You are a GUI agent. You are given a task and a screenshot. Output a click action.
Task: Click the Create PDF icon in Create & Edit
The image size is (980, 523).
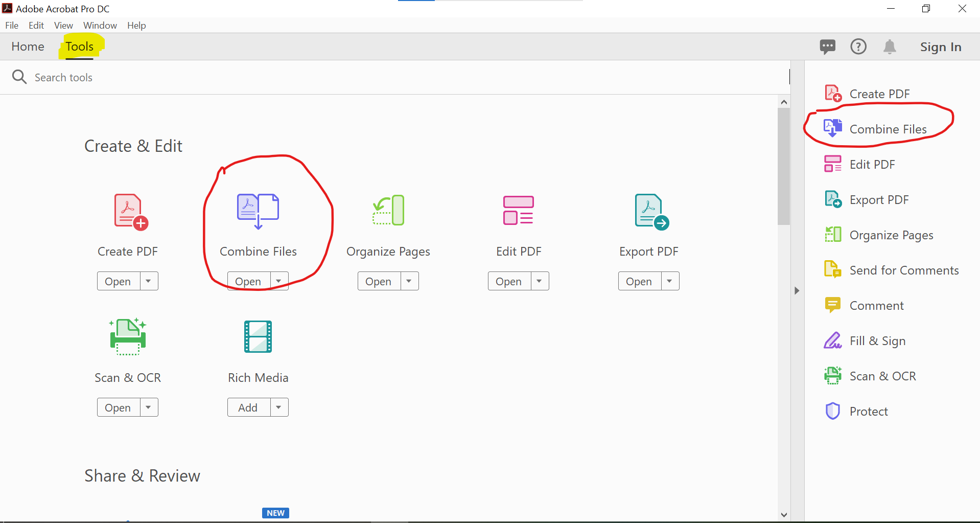pos(131,212)
